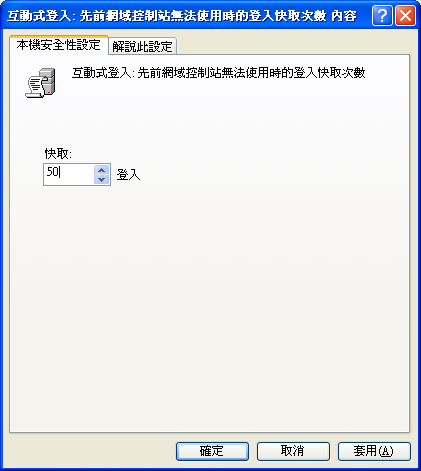Click the 內容 word in the title bar
The image size is (421, 471).
(344, 16)
